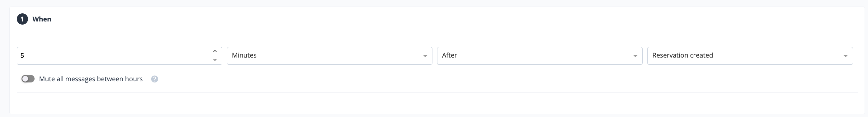Viewport: 868px width, 117px height.
Task: Open the Reservation created event dropdown
Action: pyautogui.click(x=750, y=56)
